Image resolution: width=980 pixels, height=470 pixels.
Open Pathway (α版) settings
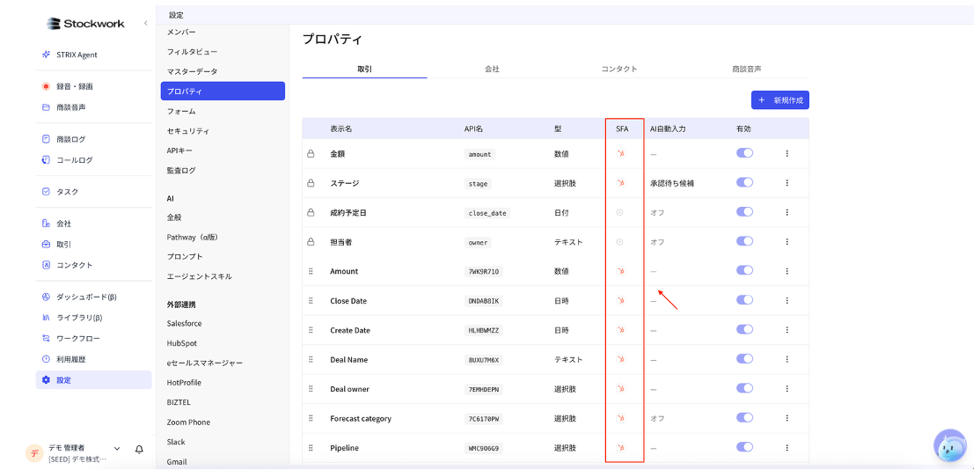(192, 237)
